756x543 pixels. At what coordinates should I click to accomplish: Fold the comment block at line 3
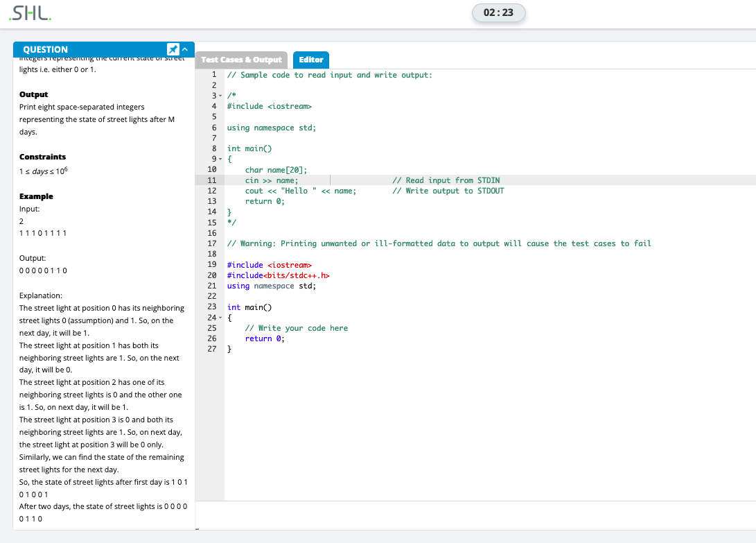coord(220,96)
